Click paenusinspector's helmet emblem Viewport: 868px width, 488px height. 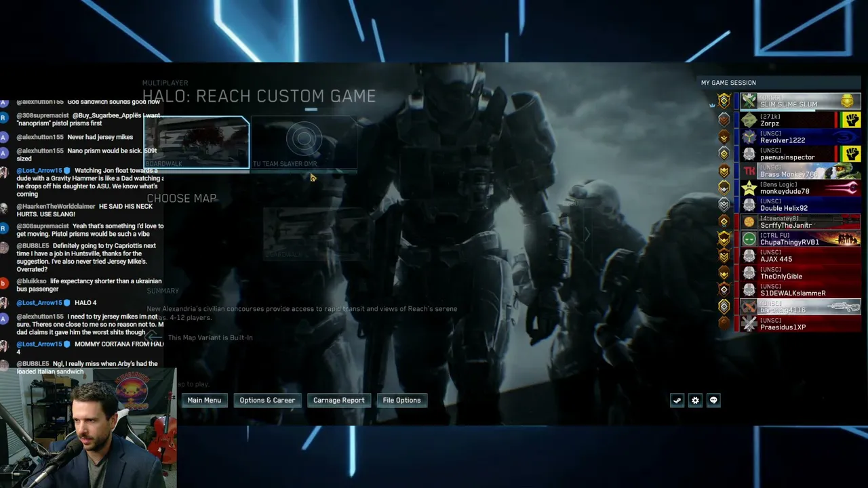[x=749, y=154]
